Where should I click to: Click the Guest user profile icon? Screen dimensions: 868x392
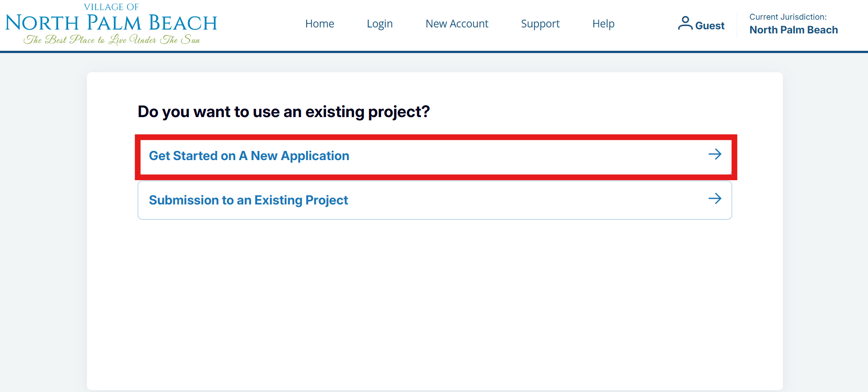pyautogui.click(x=685, y=23)
